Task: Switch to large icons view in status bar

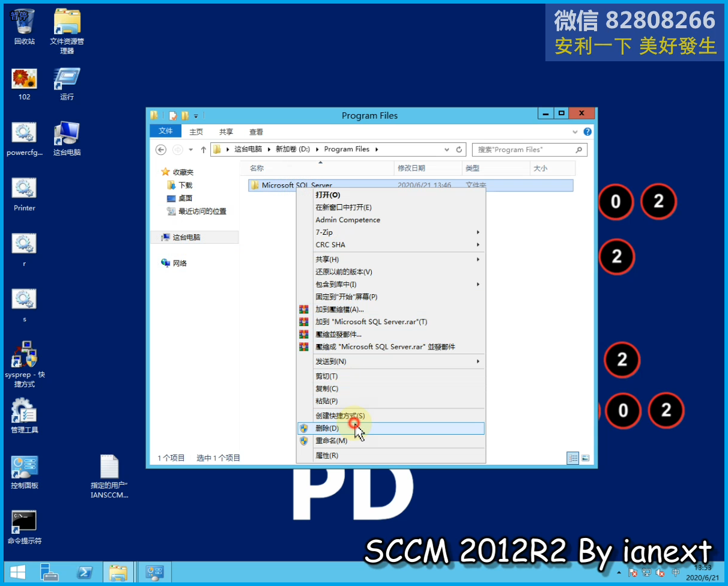Action: [x=585, y=458]
